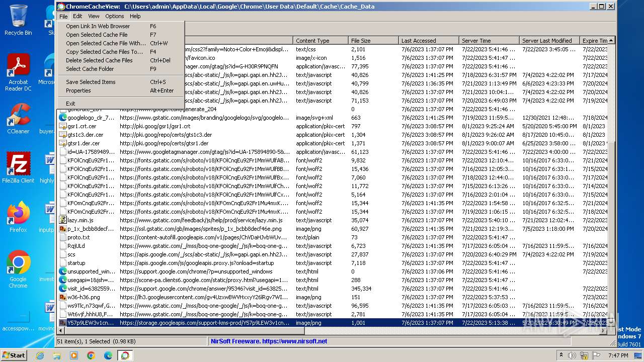Open Recycle Bin on desktop
The width and height of the screenshot is (644, 362).
coord(18,20)
